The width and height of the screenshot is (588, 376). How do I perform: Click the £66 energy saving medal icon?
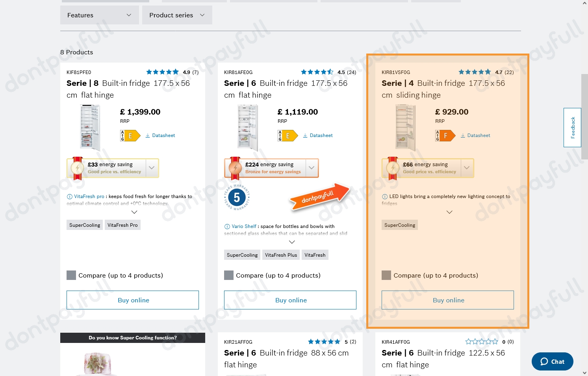point(393,168)
